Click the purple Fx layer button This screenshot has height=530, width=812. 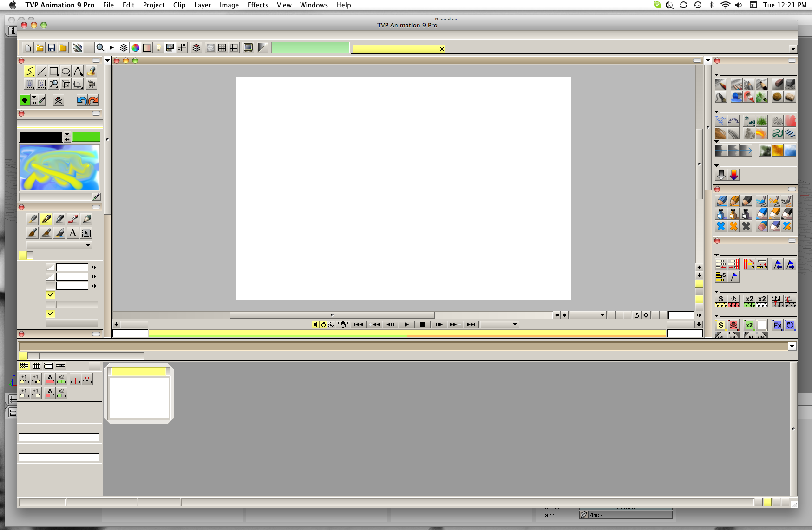(777, 325)
